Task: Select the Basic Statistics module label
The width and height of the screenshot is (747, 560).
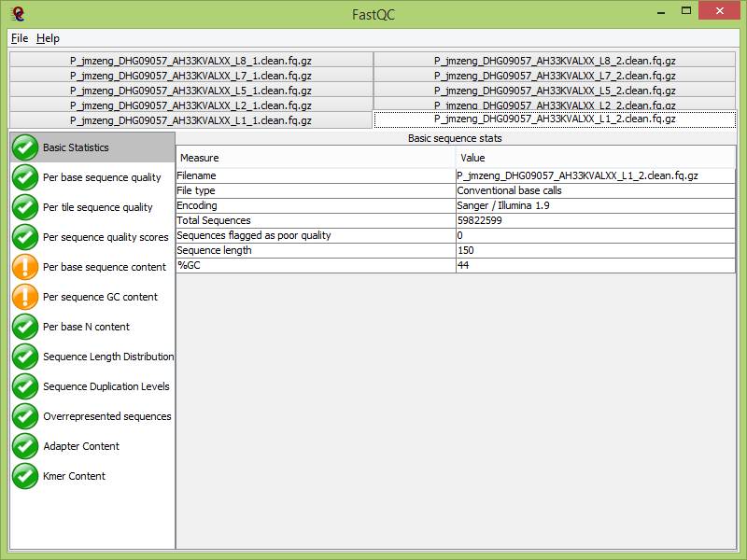Action: [x=76, y=147]
